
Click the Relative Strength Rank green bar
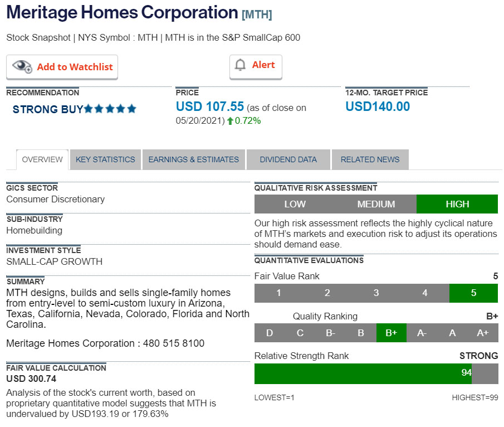pyautogui.click(x=363, y=373)
